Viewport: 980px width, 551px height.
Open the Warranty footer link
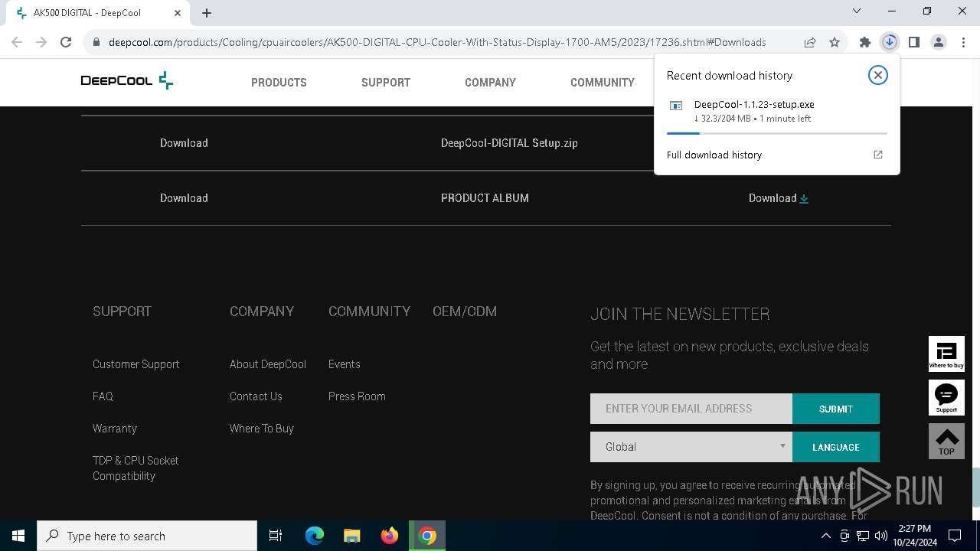click(x=115, y=429)
